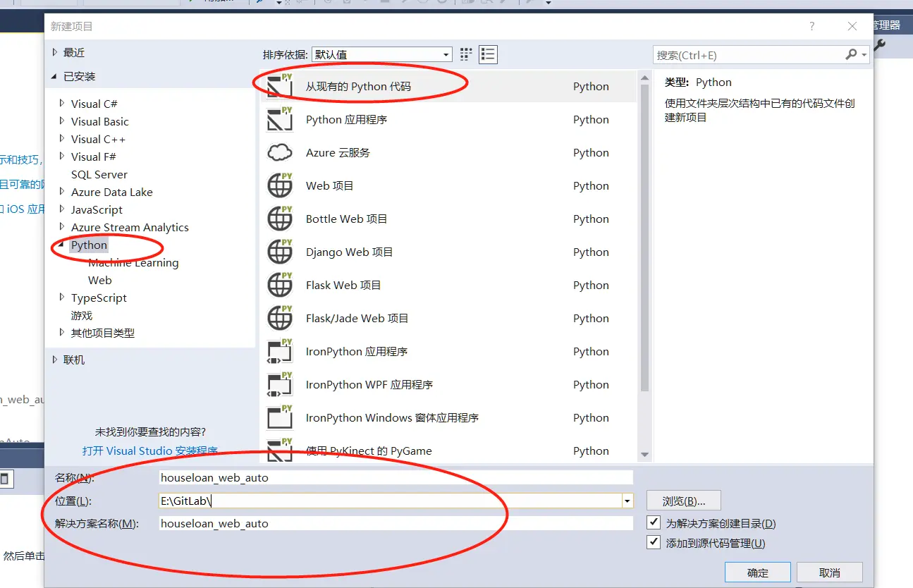Click the template list vertical scrollbar thumb

pyautogui.click(x=644, y=237)
